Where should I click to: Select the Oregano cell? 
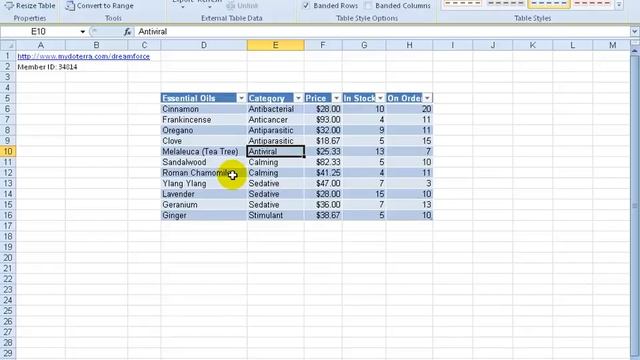204,130
